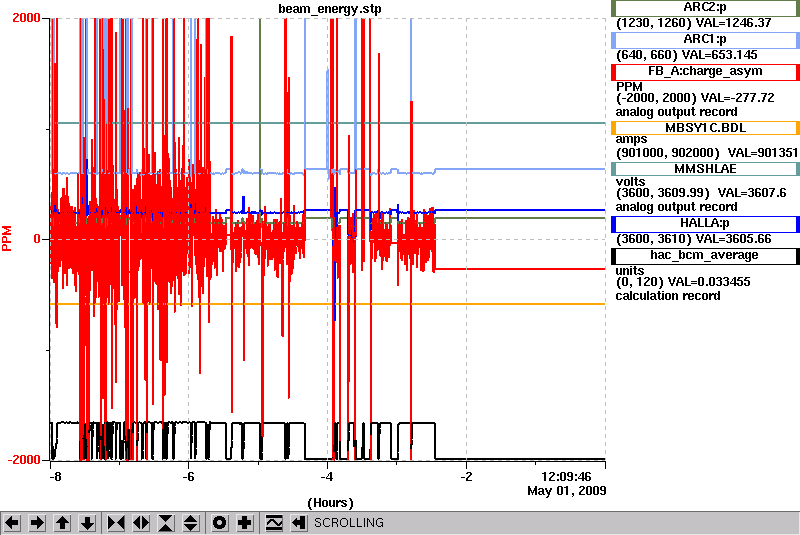Click the -6 hours x-axis label
Viewport: 800px width, 535px height.
click(188, 476)
